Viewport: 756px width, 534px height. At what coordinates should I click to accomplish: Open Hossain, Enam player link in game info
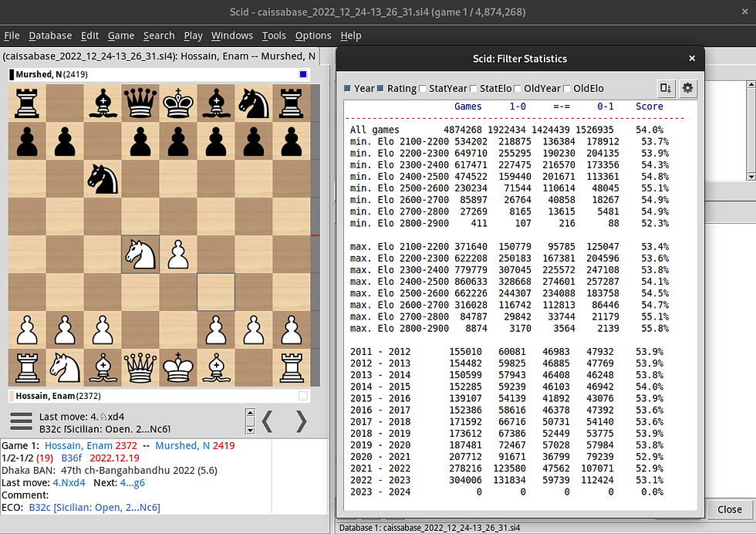tap(79, 445)
